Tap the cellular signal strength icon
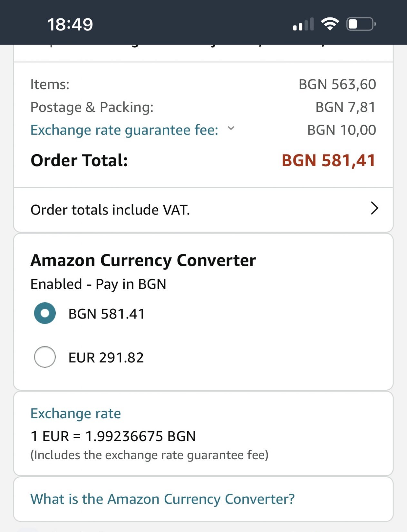The height and width of the screenshot is (532, 407). [x=303, y=24]
